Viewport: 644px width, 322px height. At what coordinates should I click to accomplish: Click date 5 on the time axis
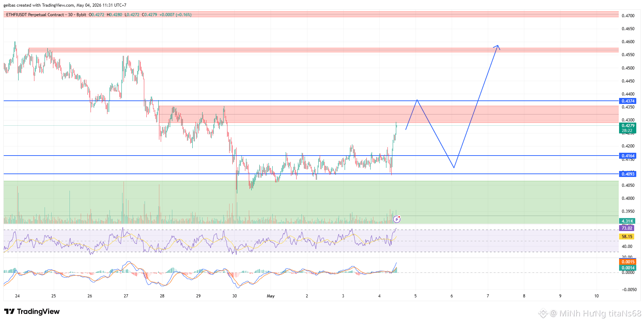click(x=416, y=296)
